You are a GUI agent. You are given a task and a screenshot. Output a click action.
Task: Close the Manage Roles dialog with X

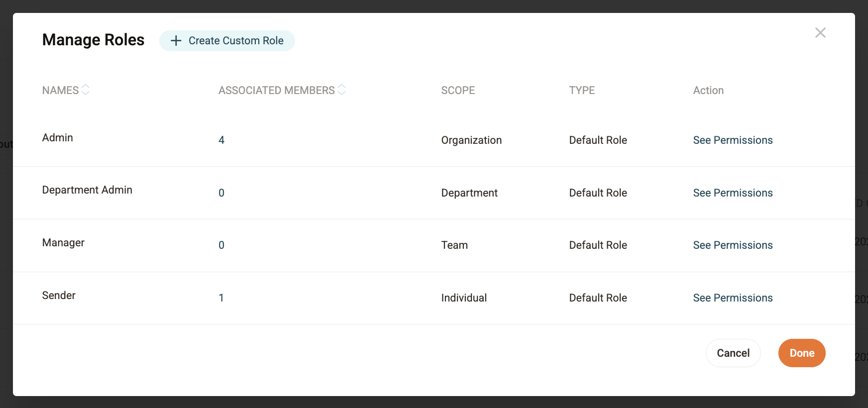(x=820, y=33)
